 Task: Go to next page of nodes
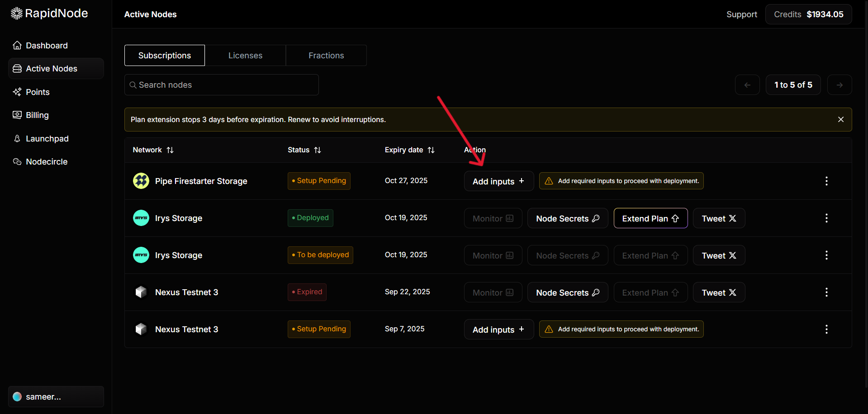839,85
